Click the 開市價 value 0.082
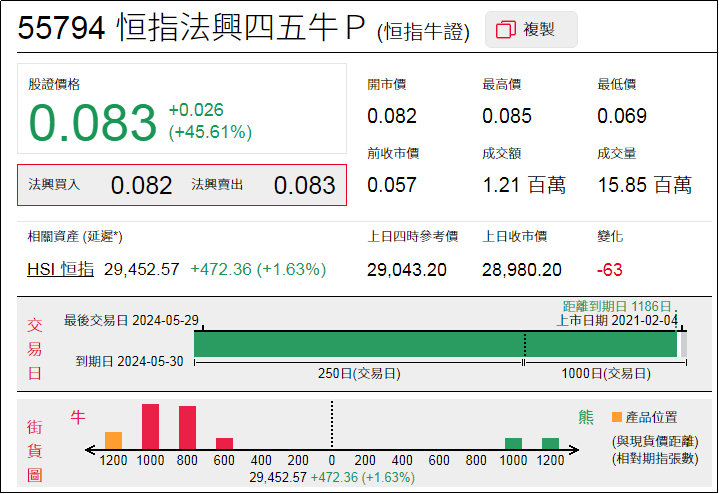Viewport: 719px width, 494px height. [x=392, y=116]
